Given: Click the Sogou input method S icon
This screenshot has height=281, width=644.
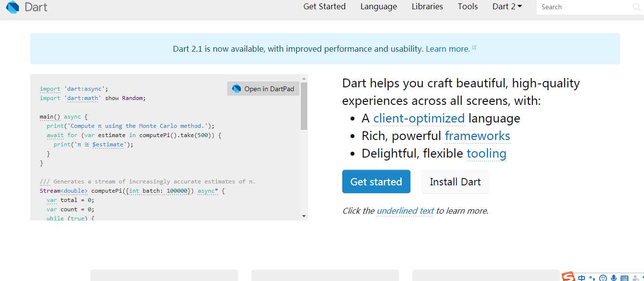Looking at the screenshot, I should click(x=568, y=277).
